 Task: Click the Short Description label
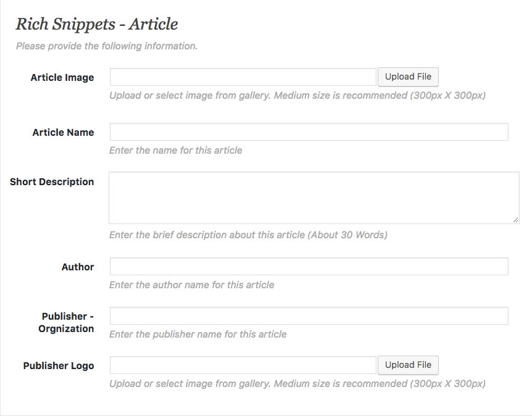[x=52, y=181]
